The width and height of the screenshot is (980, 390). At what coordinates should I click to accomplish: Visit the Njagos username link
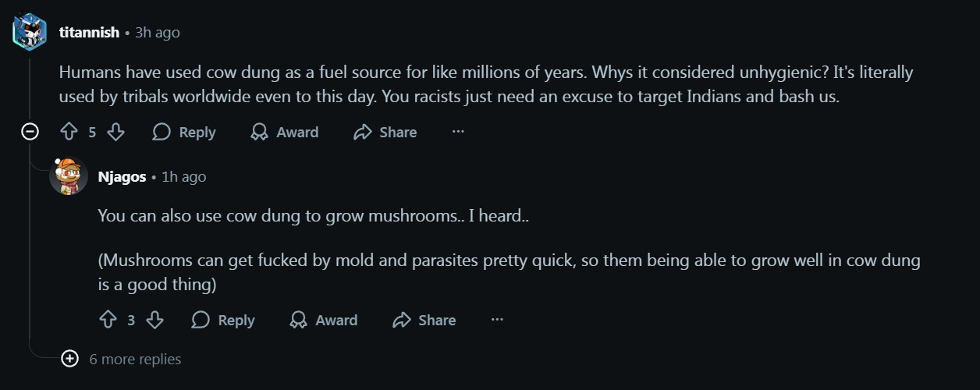tap(123, 177)
